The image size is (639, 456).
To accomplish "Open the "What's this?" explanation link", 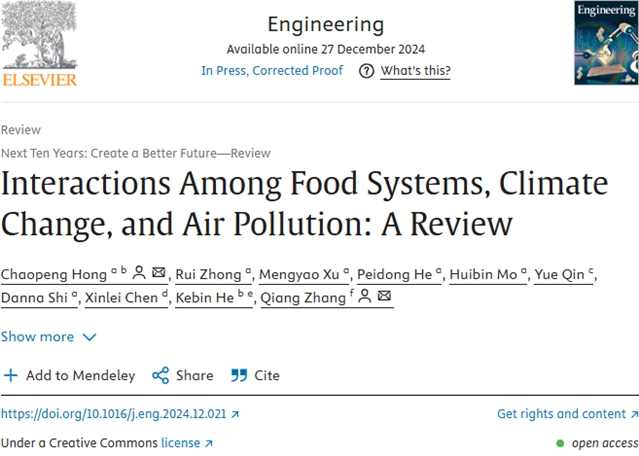I will pos(415,71).
